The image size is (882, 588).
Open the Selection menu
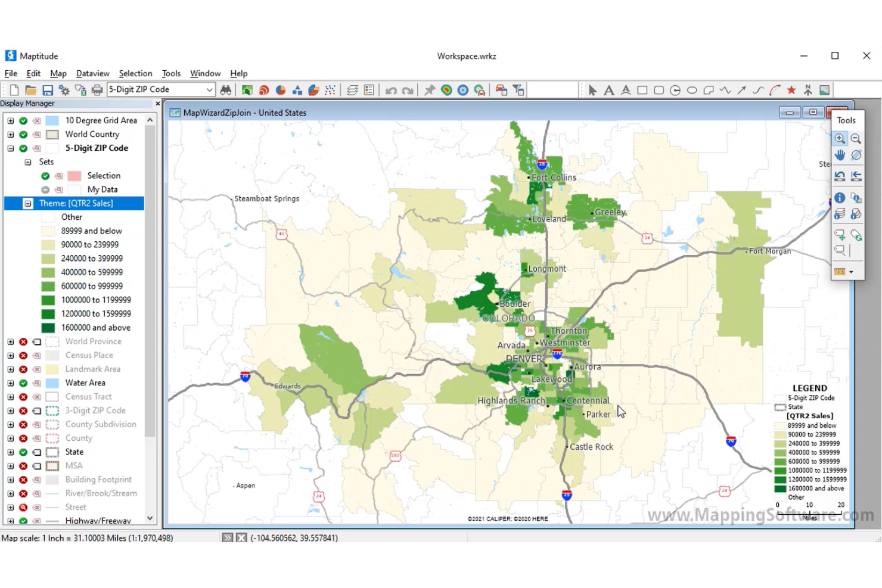click(x=135, y=73)
